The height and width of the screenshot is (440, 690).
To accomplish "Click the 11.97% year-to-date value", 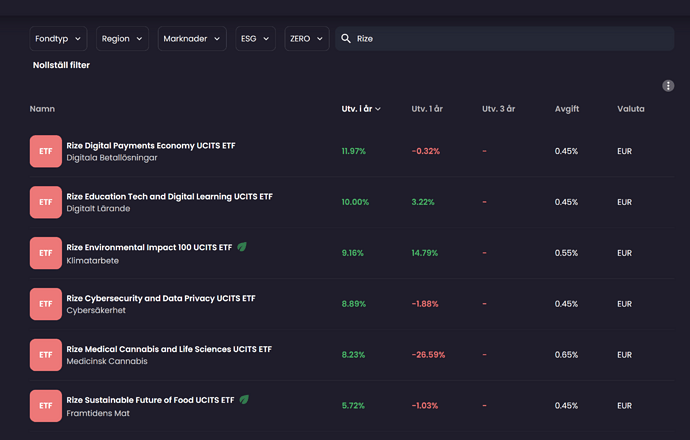I will point(354,151).
